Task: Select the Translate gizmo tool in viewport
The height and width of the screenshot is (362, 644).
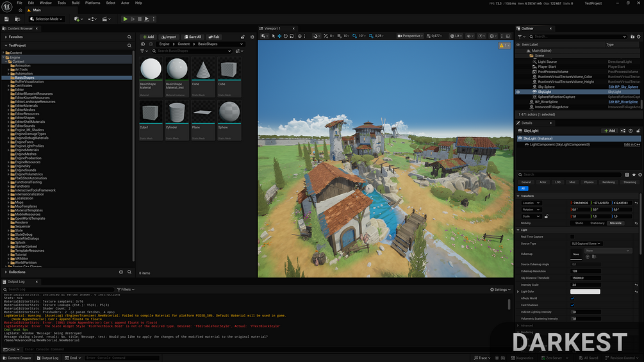Action: click(279, 36)
